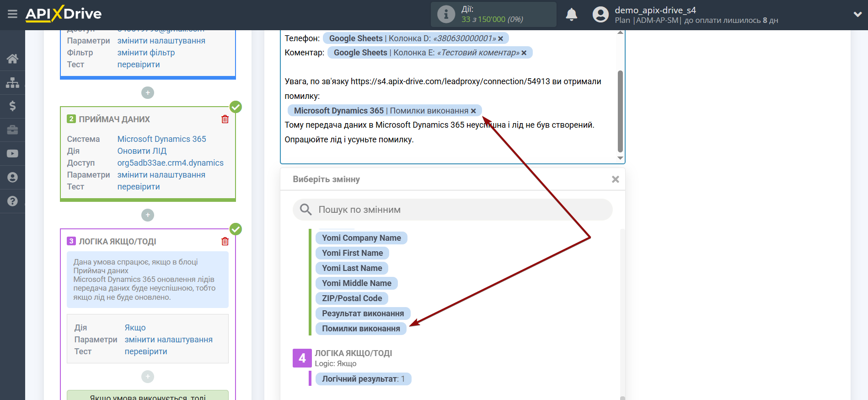Click the Пошук по змінним search field

point(452,210)
